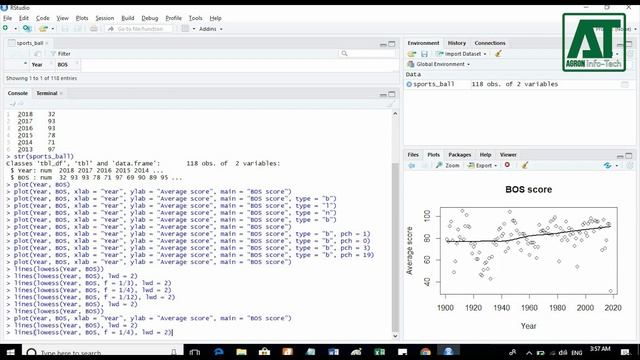This screenshot has width=640, height=360.
Task: Click the Print icon in main toolbar
Action: coord(93,29)
